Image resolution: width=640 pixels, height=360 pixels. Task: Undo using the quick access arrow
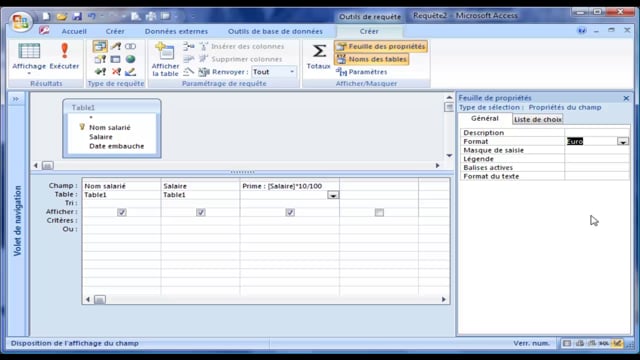92,16
